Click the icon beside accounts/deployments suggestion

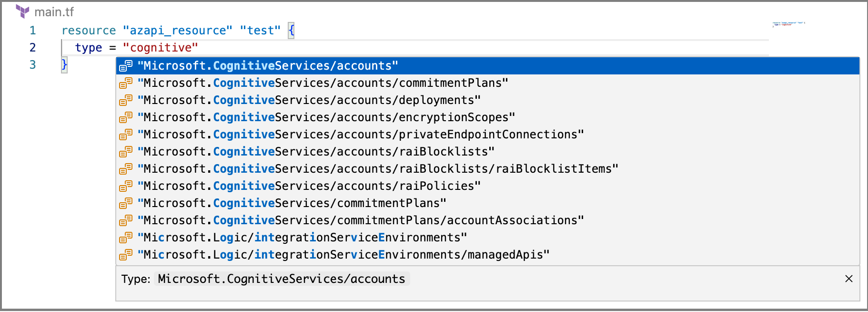[x=126, y=100]
